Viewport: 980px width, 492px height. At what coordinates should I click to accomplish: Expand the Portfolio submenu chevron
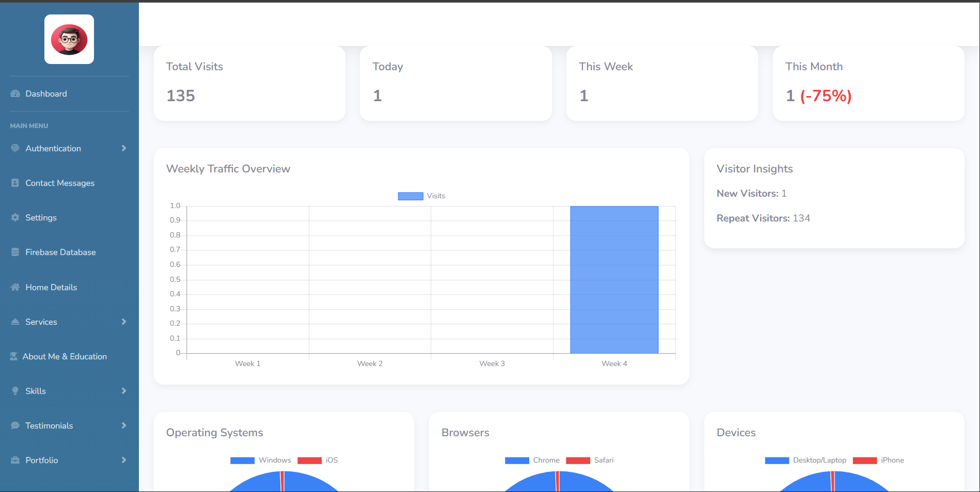[124, 461]
